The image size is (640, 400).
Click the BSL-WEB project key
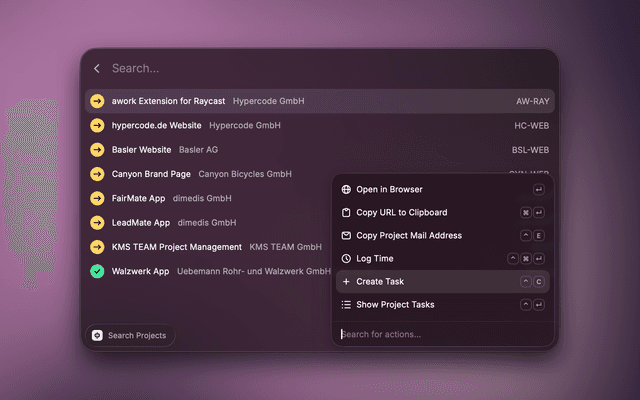point(530,150)
